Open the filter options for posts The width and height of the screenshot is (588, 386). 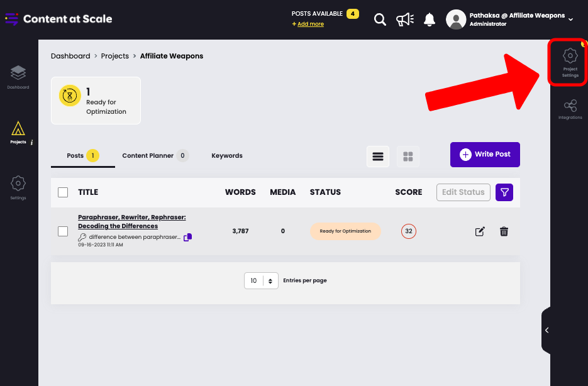click(504, 192)
